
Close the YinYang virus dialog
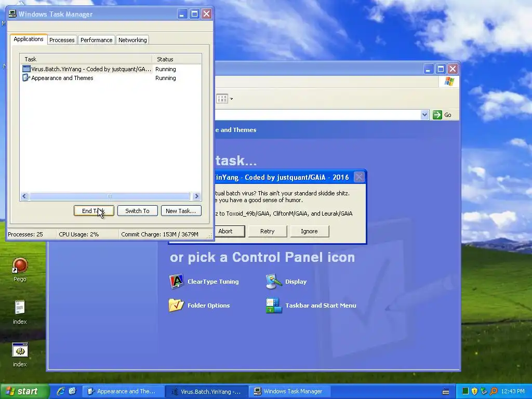359,177
